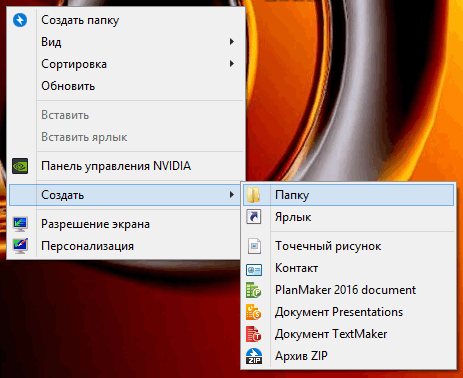Click the green PlanMaker document icon
The width and height of the screenshot is (463, 378).
[254, 290]
